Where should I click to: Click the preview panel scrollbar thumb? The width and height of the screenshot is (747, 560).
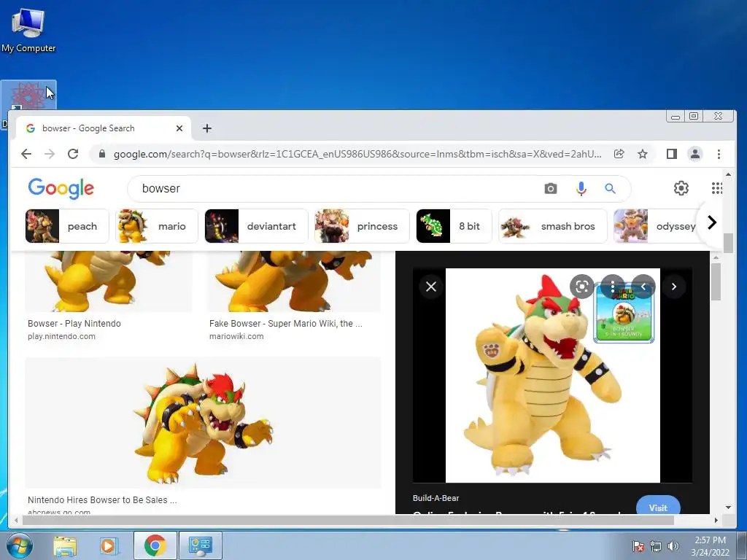point(716,281)
